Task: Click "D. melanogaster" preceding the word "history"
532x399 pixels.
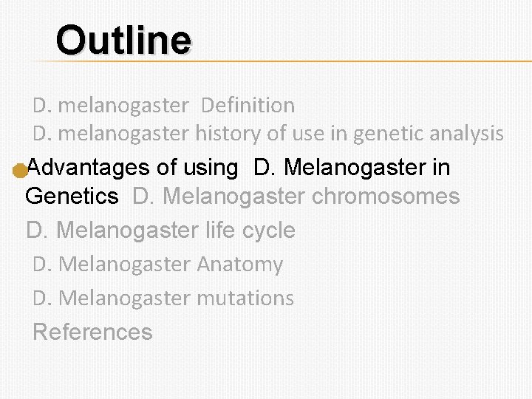Action: coord(110,134)
